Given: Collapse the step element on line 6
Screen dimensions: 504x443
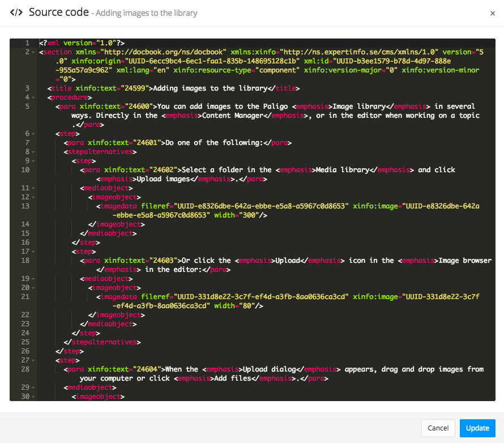Looking at the screenshot, I should (x=33, y=133).
